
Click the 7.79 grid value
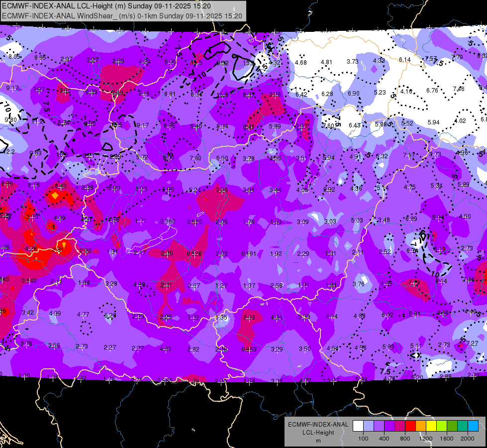[457, 57]
